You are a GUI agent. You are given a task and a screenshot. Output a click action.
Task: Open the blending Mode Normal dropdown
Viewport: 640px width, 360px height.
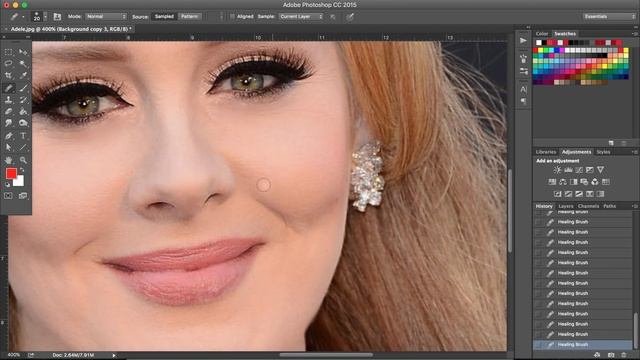[106, 17]
